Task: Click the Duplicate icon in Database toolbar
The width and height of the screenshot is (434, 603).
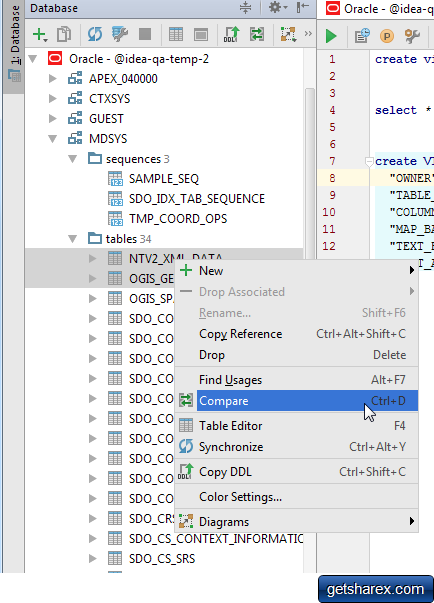Action: (64, 35)
